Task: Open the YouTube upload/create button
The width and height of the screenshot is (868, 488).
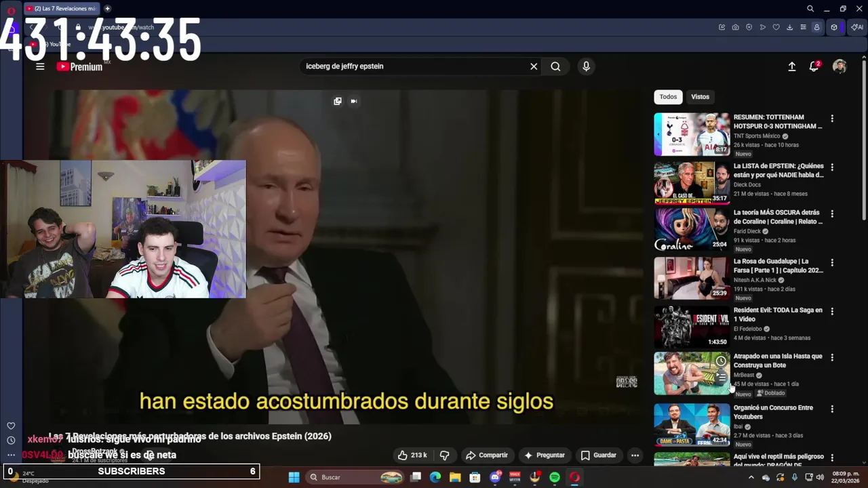Action: tap(791, 66)
